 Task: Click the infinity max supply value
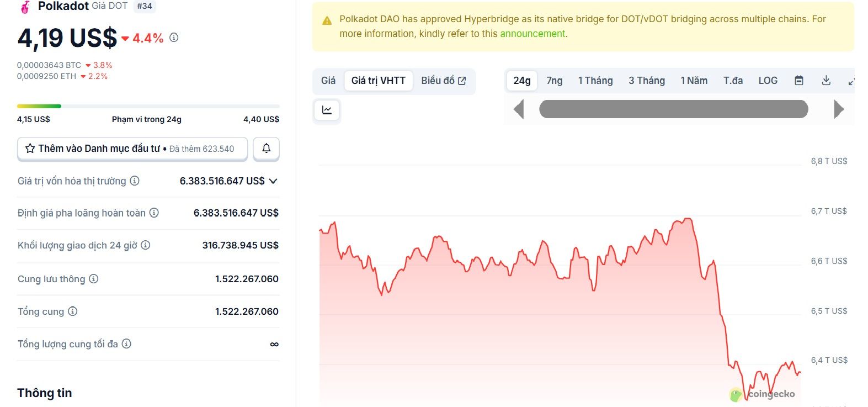(274, 344)
